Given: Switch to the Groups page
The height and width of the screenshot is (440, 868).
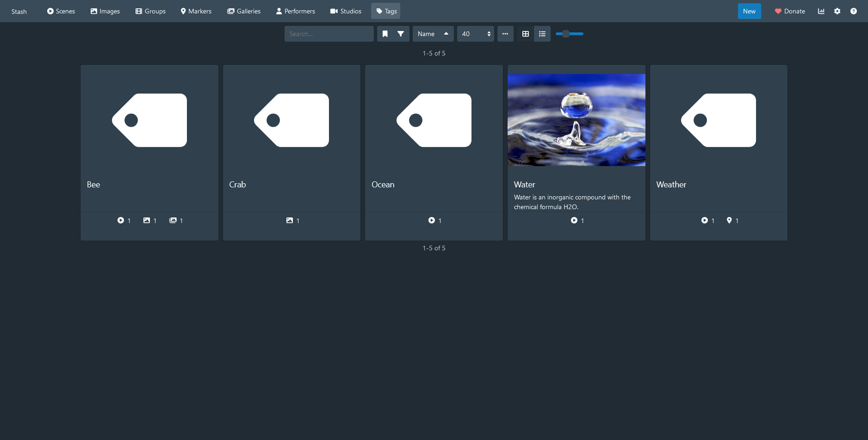Looking at the screenshot, I should tap(150, 11).
